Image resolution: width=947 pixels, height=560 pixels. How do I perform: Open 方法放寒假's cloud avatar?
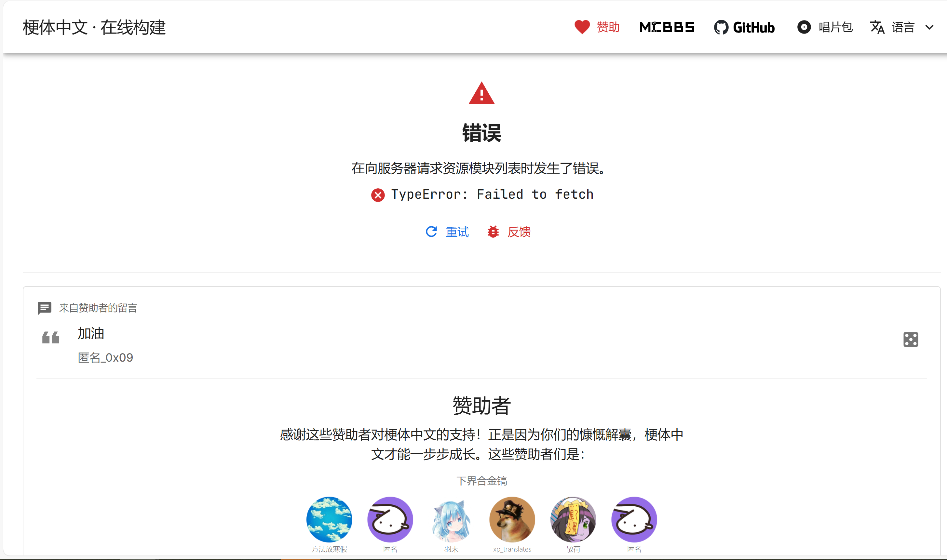[329, 519]
